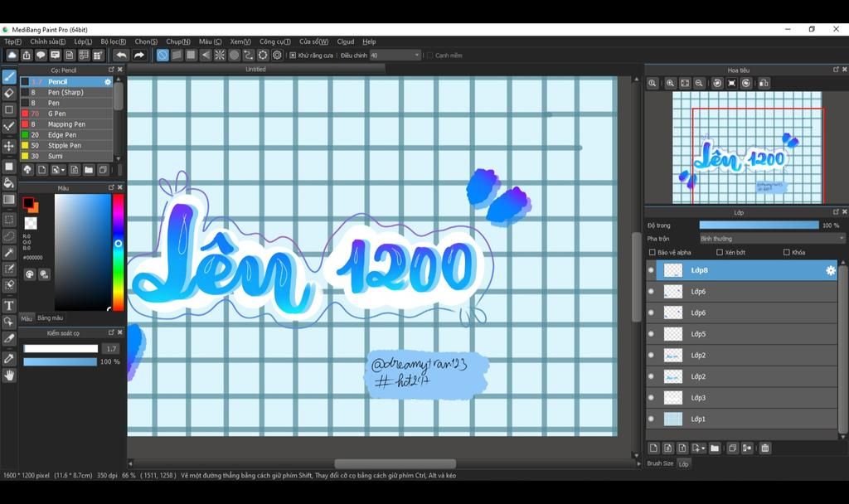Open the Chỉnh sửa menu
The height and width of the screenshot is (504, 849).
coord(47,41)
